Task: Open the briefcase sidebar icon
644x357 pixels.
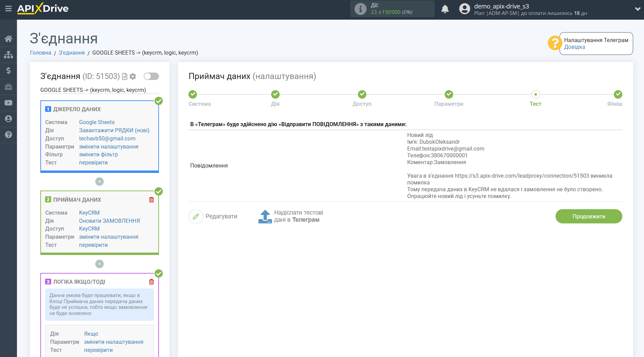Action: tap(8, 87)
